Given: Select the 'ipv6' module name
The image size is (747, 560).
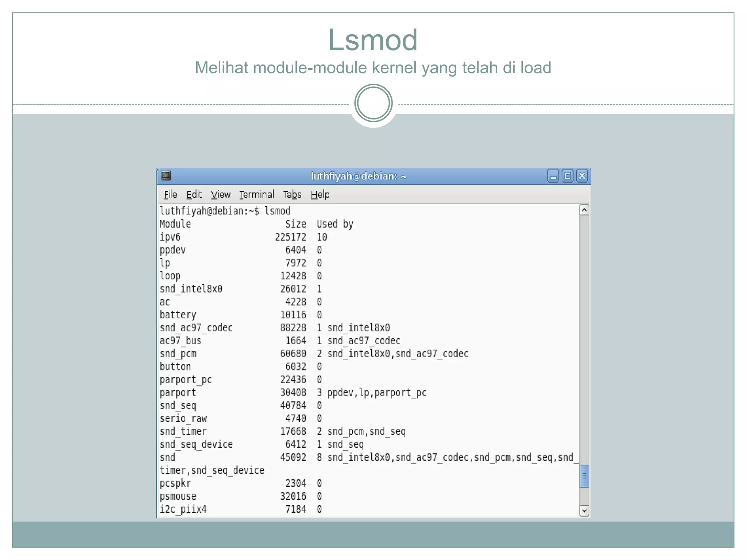Looking at the screenshot, I should 170,237.
